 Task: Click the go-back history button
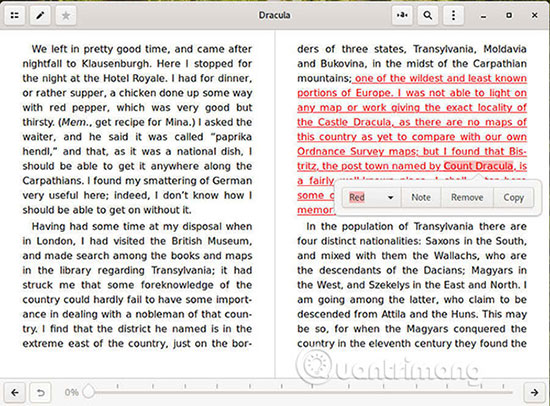[x=40, y=392]
